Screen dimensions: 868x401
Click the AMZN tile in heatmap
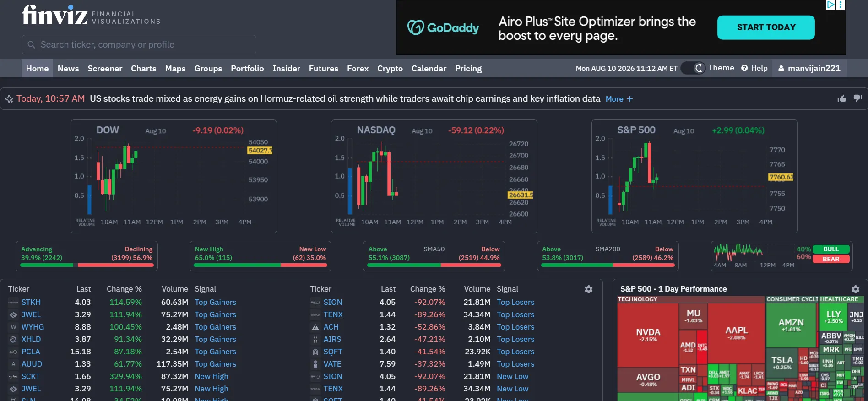click(x=791, y=325)
